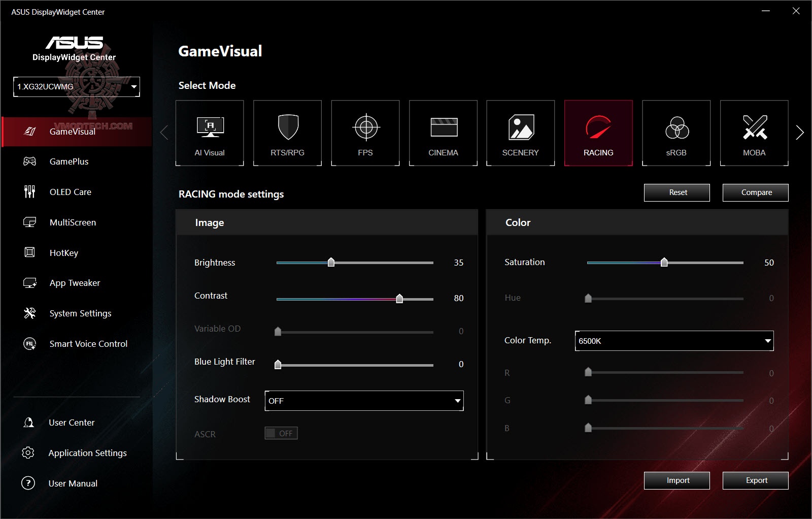Viewport: 812px width, 519px height.
Task: Click the Brightness value 35
Action: point(459,263)
